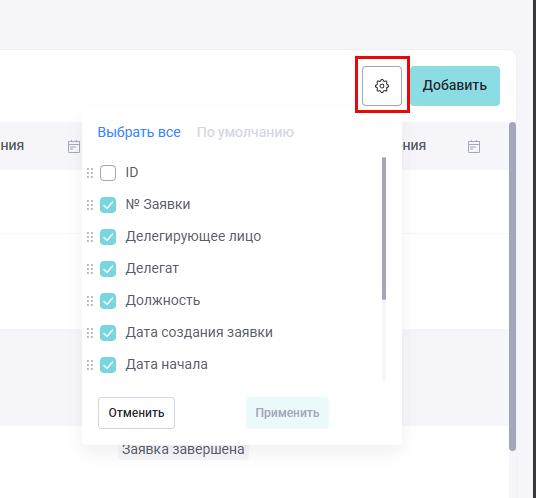Viewport: 536px width, 498px height.
Task: Open left column calendar filter icon
Action: click(74, 146)
